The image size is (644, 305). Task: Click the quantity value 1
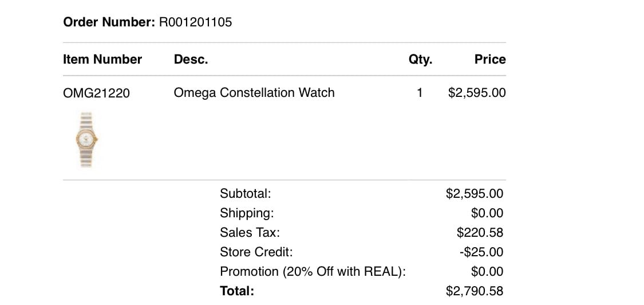pyautogui.click(x=420, y=93)
